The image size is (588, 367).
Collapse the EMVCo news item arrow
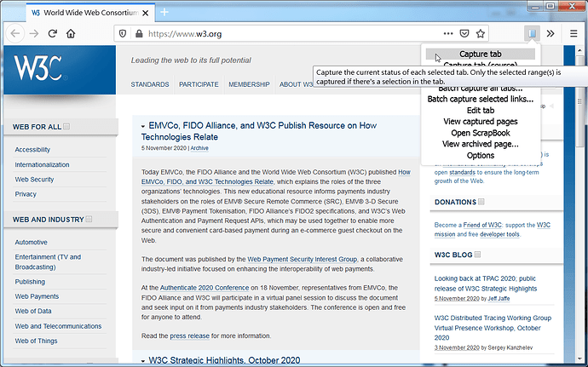pos(143,127)
